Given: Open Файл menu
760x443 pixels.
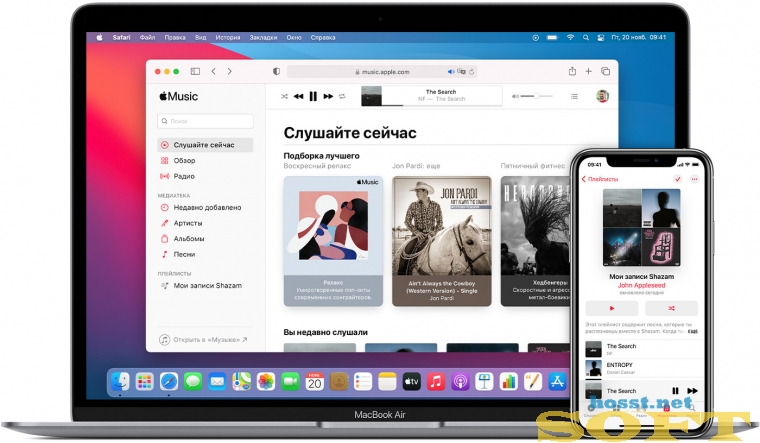Looking at the screenshot, I should tap(147, 37).
